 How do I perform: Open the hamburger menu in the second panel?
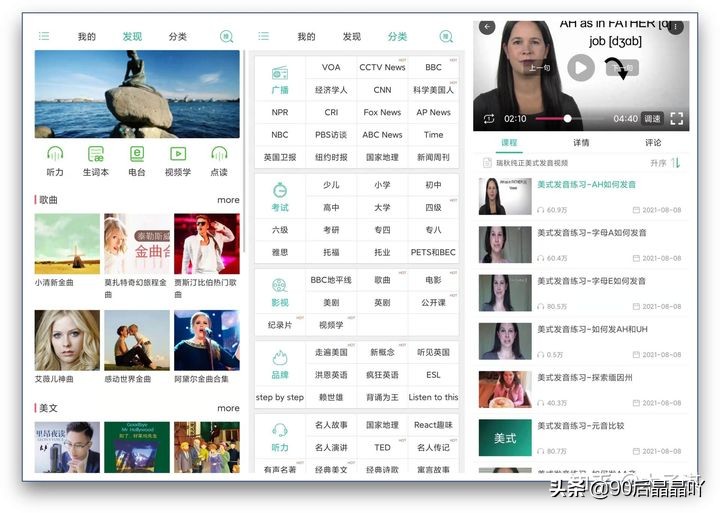click(x=264, y=36)
